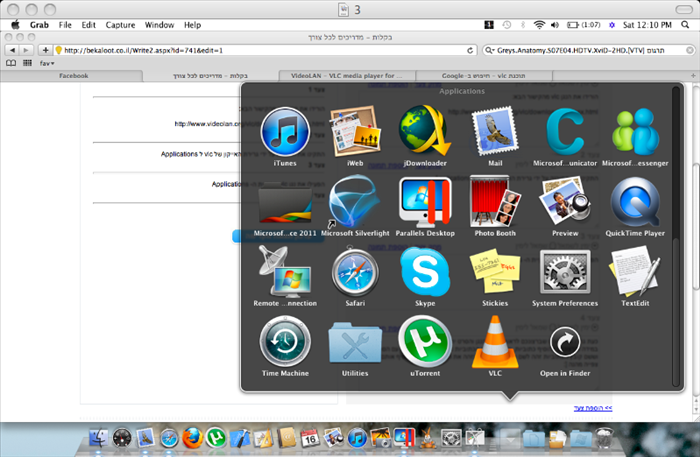Screen dimensions: 700x457
Task: Open Stickies application
Action: coord(495,271)
